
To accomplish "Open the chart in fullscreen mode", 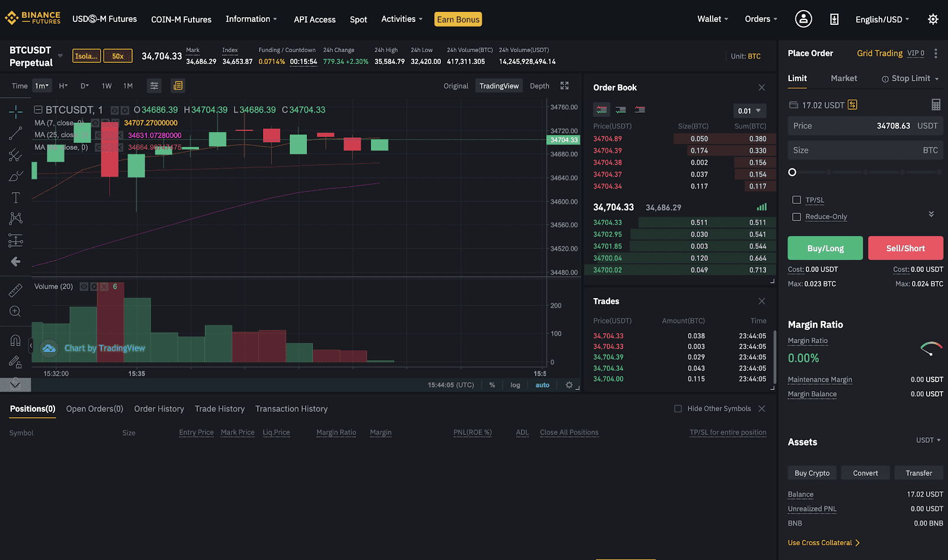I will 565,86.
